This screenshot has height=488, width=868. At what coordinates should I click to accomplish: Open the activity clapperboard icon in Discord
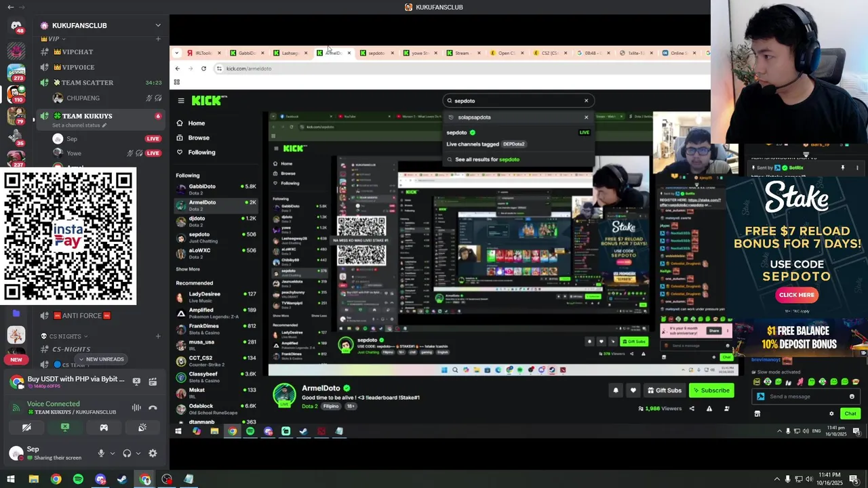pyautogui.click(x=153, y=382)
